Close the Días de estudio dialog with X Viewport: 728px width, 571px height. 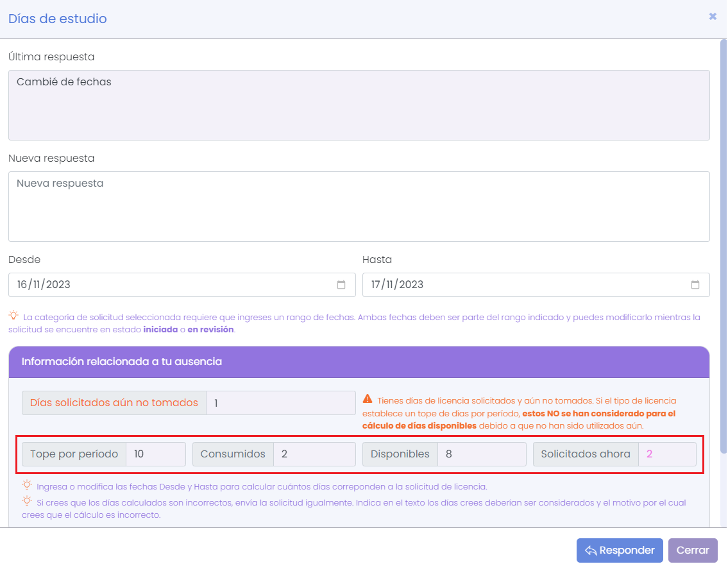click(x=713, y=17)
